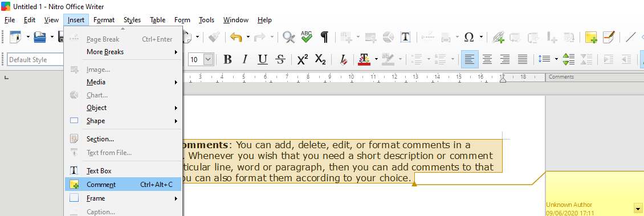Run the ABC spelling check
This screenshot has height=216, width=644.
click(307, 38)
